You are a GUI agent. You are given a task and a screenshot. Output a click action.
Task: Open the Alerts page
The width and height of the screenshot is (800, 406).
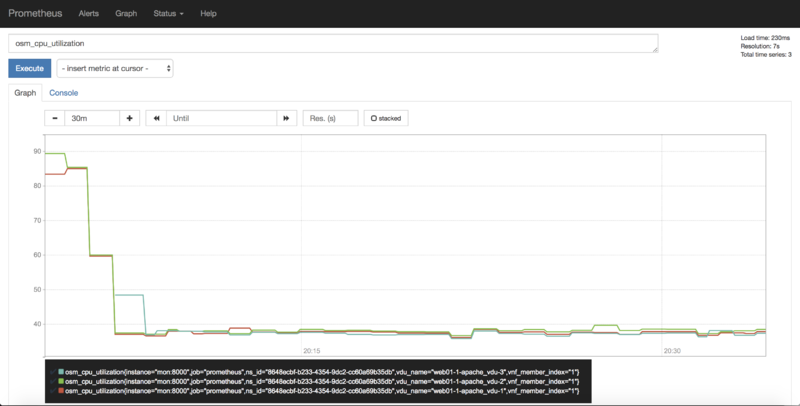coord(89,14)
